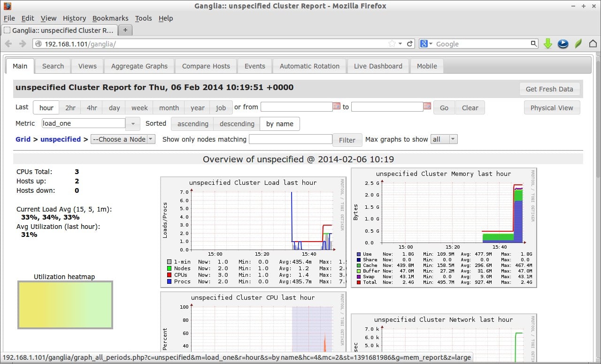601x364 pixels.
Task: Switch to the Views tab
Action: tap(87, 66)
